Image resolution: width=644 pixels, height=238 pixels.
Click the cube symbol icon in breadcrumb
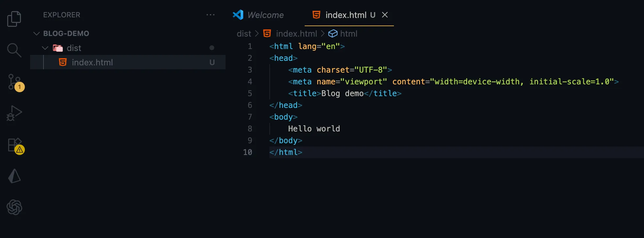point(333,33)
